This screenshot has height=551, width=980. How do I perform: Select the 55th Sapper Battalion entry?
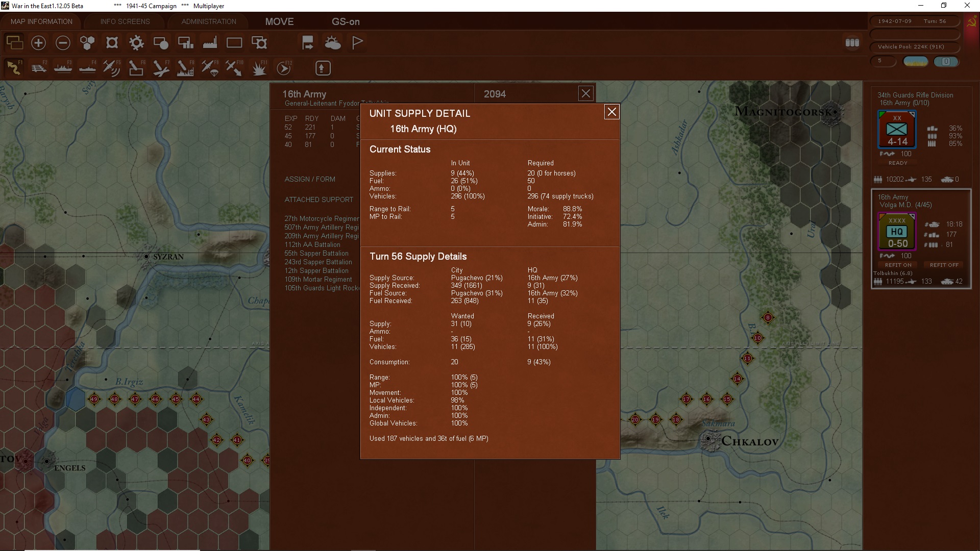tap(316, 253)
